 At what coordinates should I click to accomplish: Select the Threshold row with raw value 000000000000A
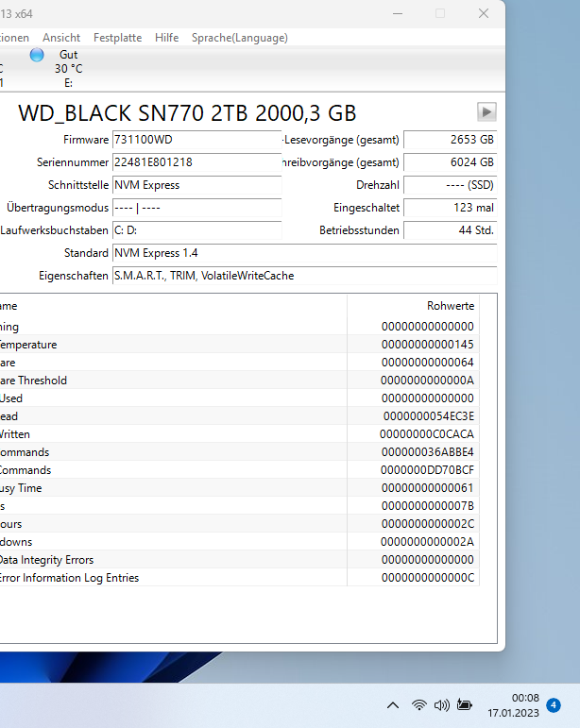[x=240, y=381]
